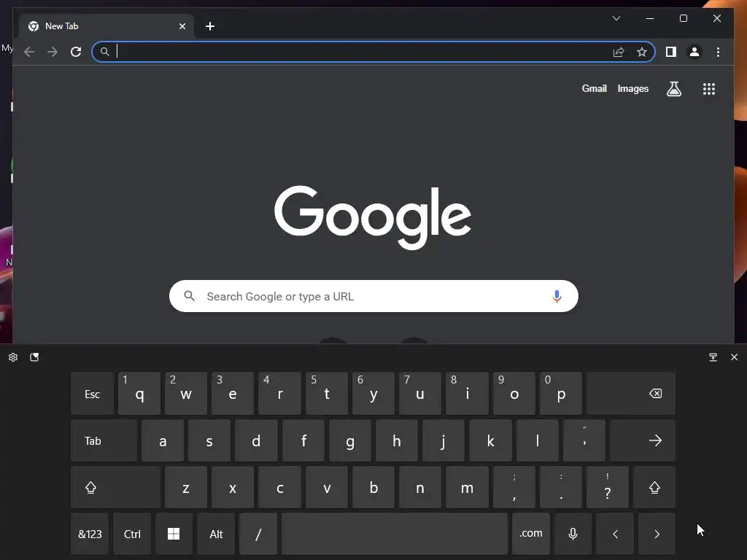Tap the space bar
The image size is (747, 560).
click(x=395, y=534)
